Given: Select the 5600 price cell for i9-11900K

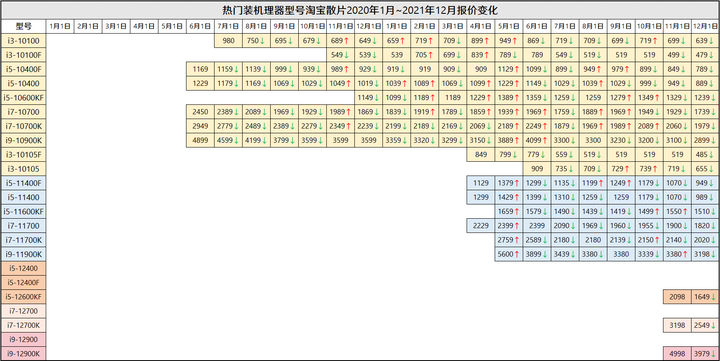Looking at the screenshot, I should pos(509,254).
